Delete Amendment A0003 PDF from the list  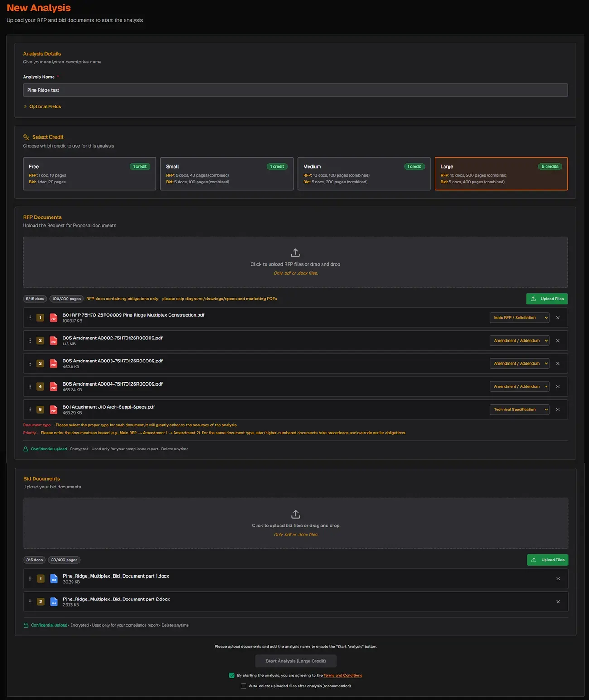[558, 363]
